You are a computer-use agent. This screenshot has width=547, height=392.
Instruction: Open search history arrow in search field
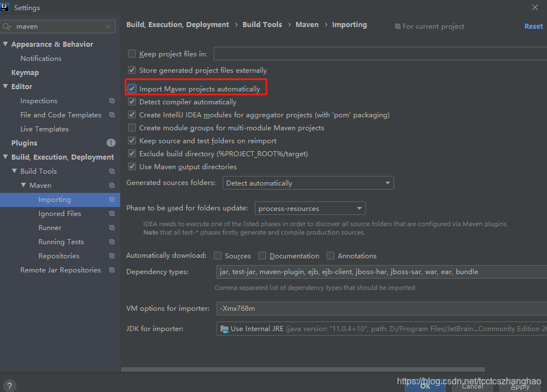click(11, 27)
